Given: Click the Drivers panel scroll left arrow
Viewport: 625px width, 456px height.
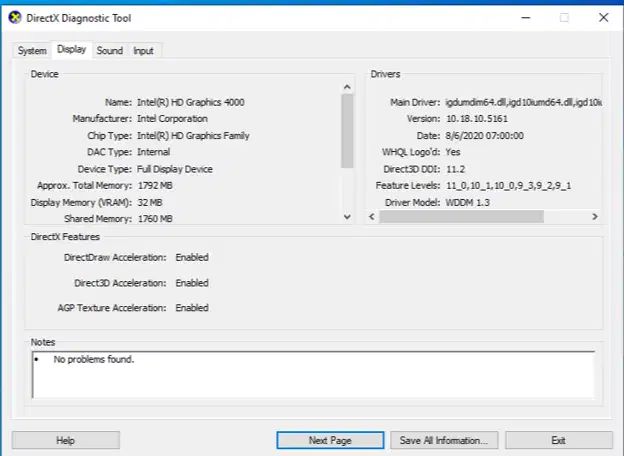Looking at the screenshot, I should (372, 216).
